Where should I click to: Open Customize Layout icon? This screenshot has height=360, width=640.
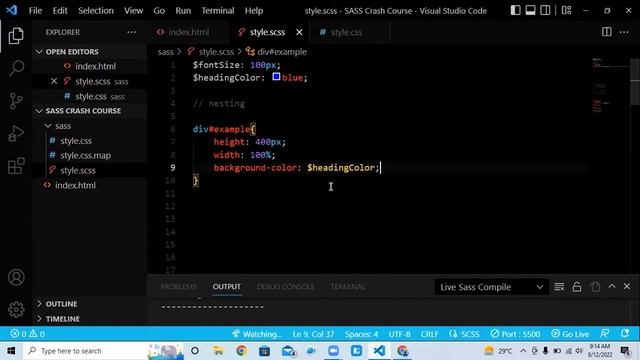[567, 10]
